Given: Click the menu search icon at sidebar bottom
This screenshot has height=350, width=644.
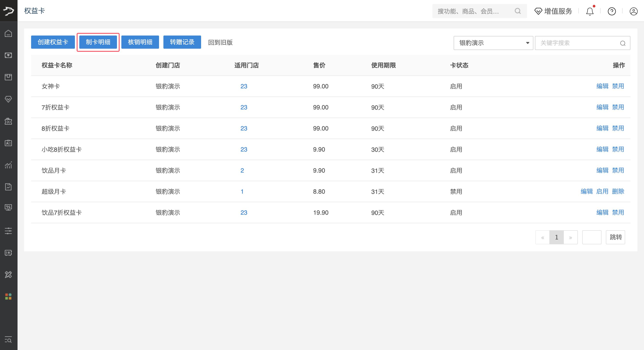Looking at the screenshot, I should (x=9, y=340).
